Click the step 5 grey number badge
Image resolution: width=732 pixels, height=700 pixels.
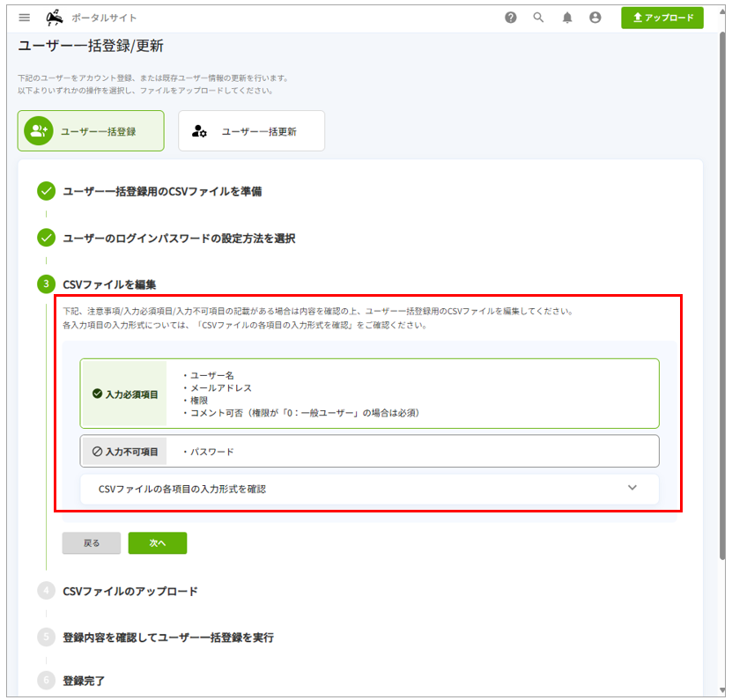coord(46,637)
